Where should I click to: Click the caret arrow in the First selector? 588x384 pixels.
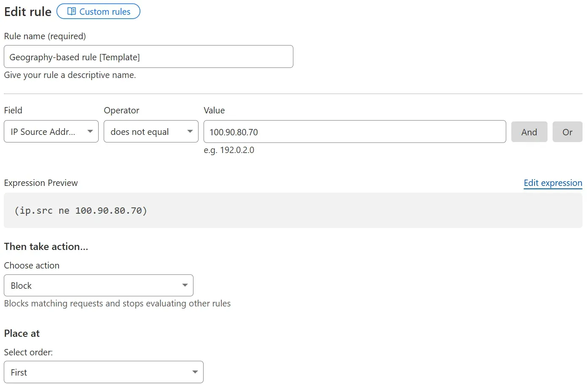tap(195, 372)
